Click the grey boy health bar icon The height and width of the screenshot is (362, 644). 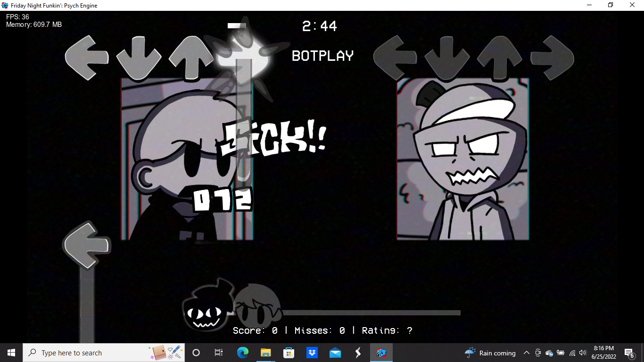click(x=257, y=305)
